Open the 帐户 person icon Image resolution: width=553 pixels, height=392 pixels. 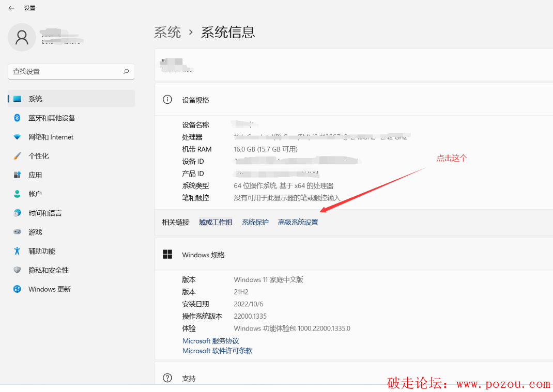coord(17,194)
